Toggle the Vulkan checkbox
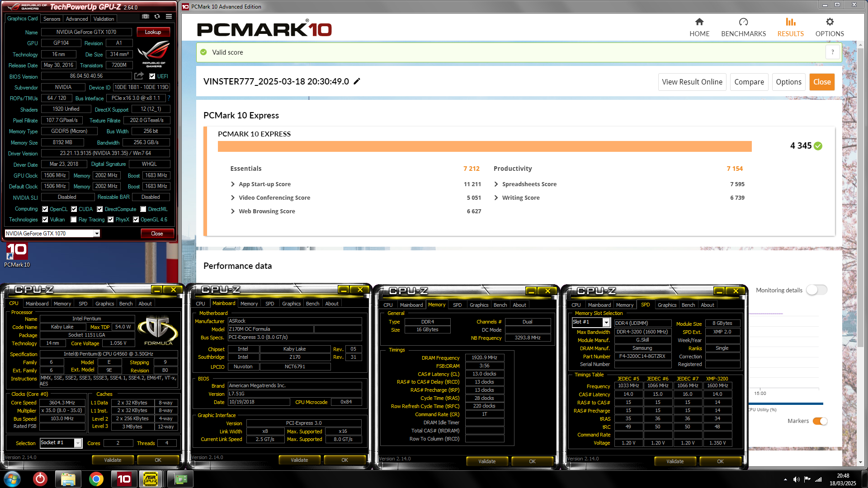 45,219
